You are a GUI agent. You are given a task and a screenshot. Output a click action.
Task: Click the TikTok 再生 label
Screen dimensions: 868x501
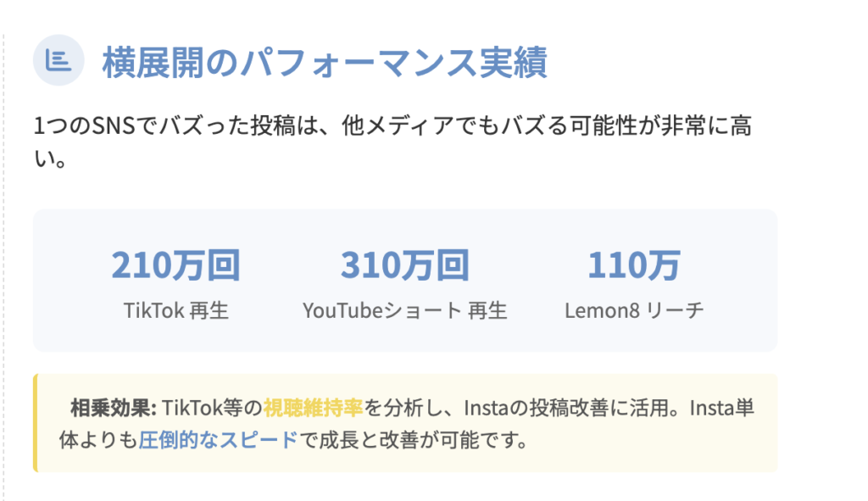point(176,311)
